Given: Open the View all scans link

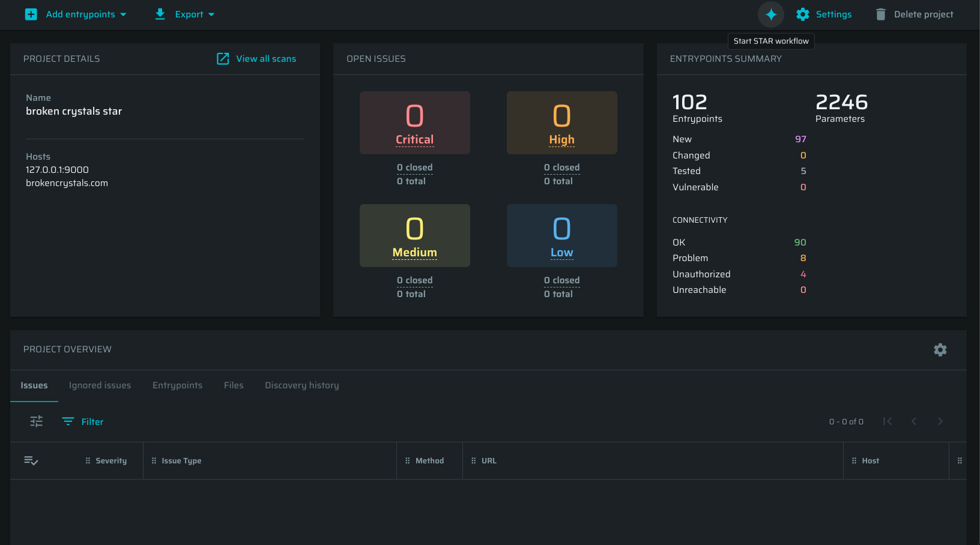Looking at the screenshot, I should 256,59.
